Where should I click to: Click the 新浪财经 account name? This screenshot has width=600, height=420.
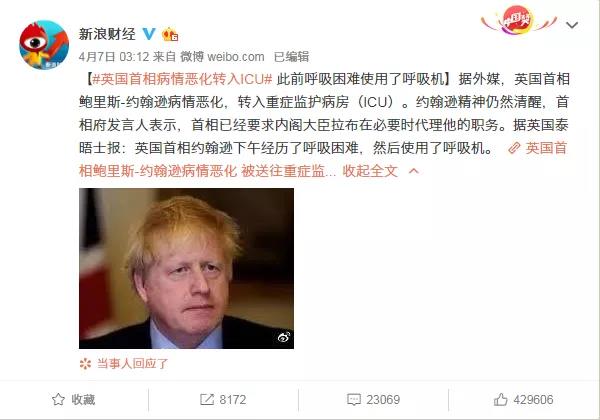107,34
